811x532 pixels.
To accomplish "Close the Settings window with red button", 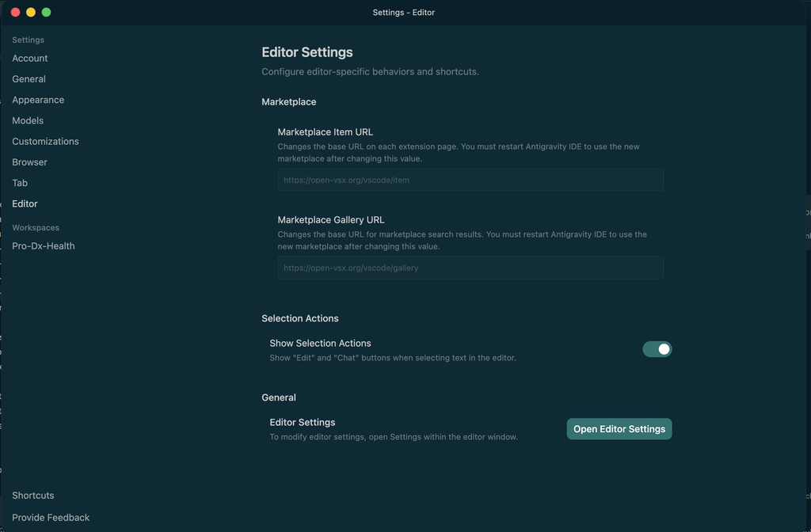I will click(x=16, y=13).
